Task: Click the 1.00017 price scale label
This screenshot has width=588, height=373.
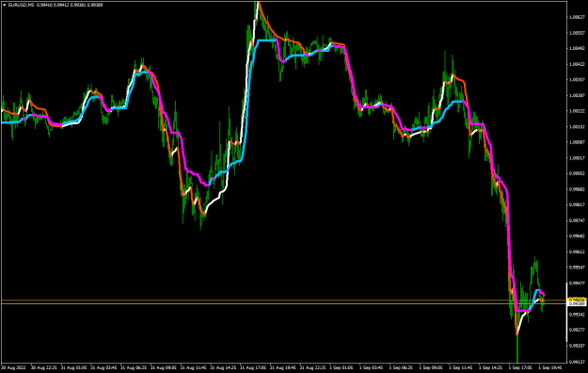Action: pyautogui.click(x=577, y=158)
